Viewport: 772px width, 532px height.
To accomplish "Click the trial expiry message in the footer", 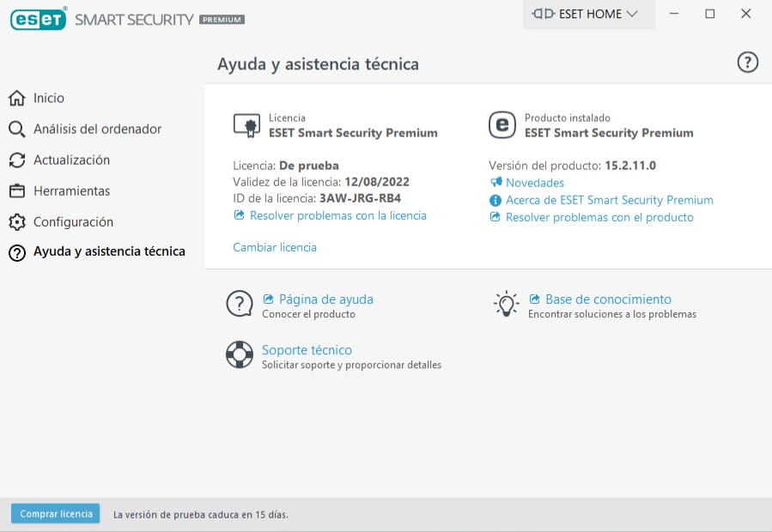I will (201, 515).
